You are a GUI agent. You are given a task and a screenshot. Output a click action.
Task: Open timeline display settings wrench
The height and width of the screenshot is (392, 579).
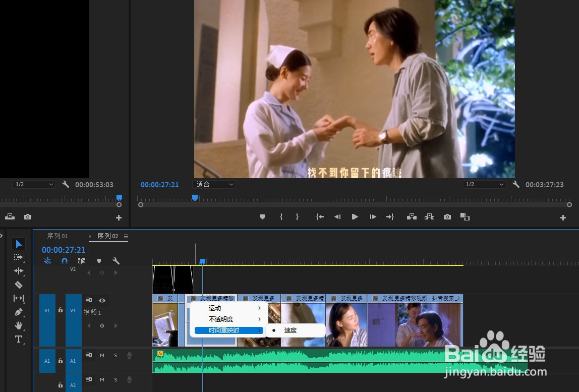tap(116, 261)
